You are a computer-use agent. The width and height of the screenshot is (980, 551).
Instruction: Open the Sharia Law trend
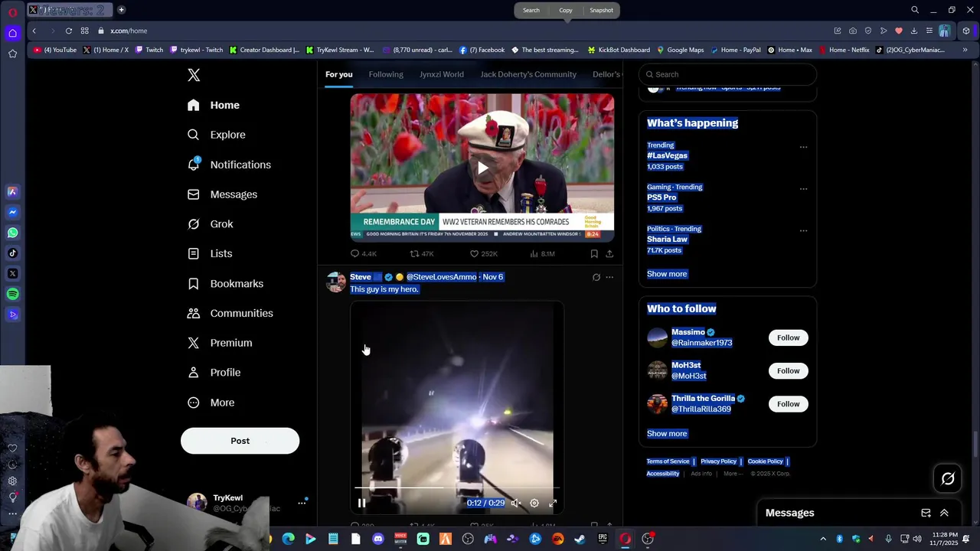pyautogui.click(x=667, y=240)
